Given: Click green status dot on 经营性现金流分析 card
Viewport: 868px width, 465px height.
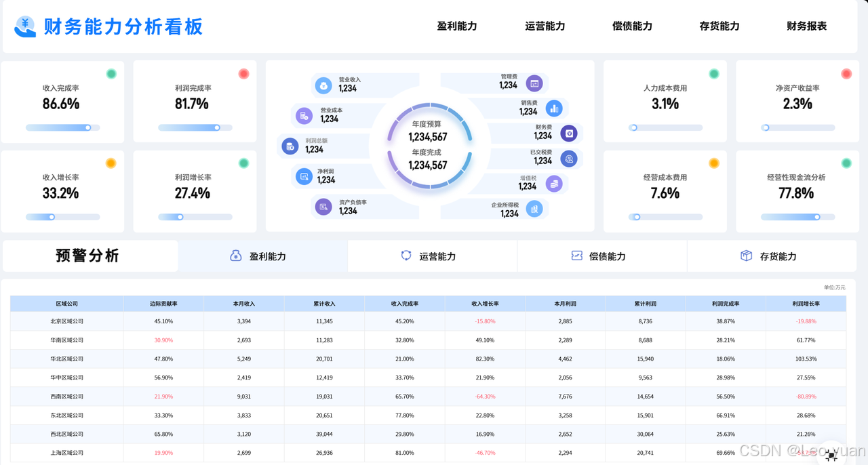Looking at the screenshot, I should click(x=846, y=163).
